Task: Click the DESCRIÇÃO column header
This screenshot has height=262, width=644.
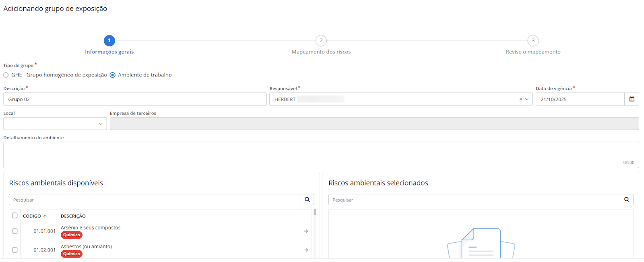Action: click(73, 216)
